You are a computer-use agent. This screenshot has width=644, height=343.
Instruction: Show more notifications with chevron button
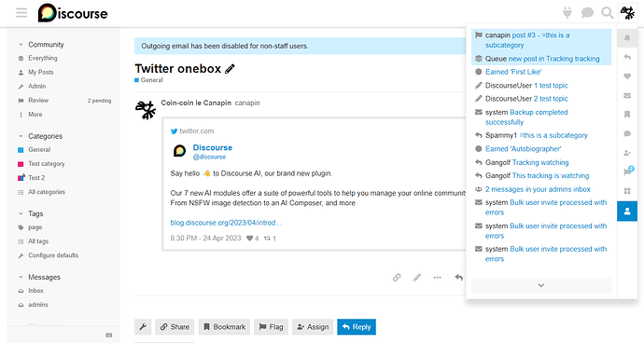pos(541,285)
